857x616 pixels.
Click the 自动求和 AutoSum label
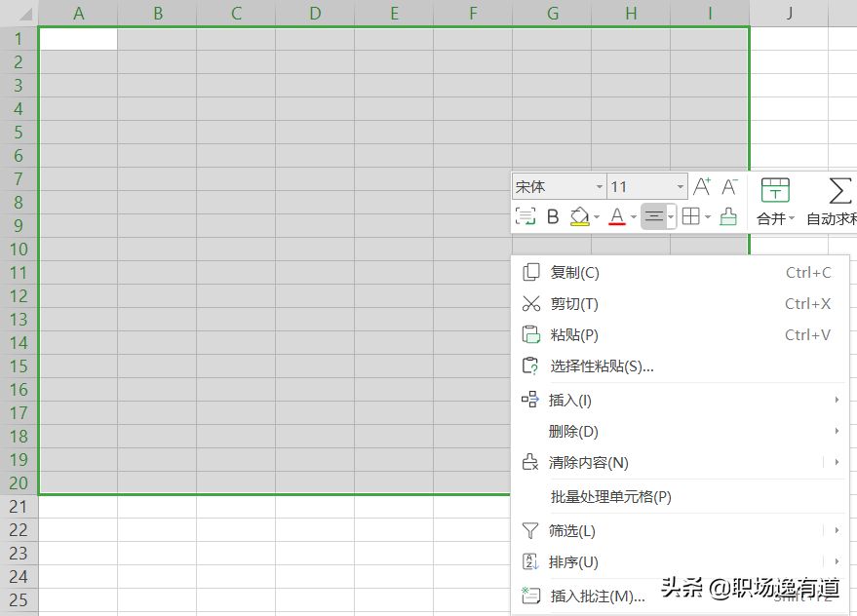click(832, 218)
